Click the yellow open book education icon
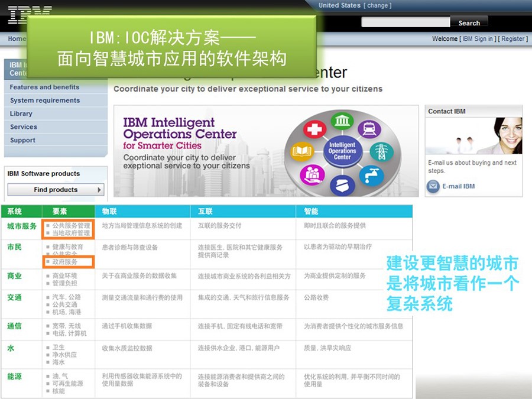Screen dimensions: 532x399 pyautogui.click(x=301, y=151)
